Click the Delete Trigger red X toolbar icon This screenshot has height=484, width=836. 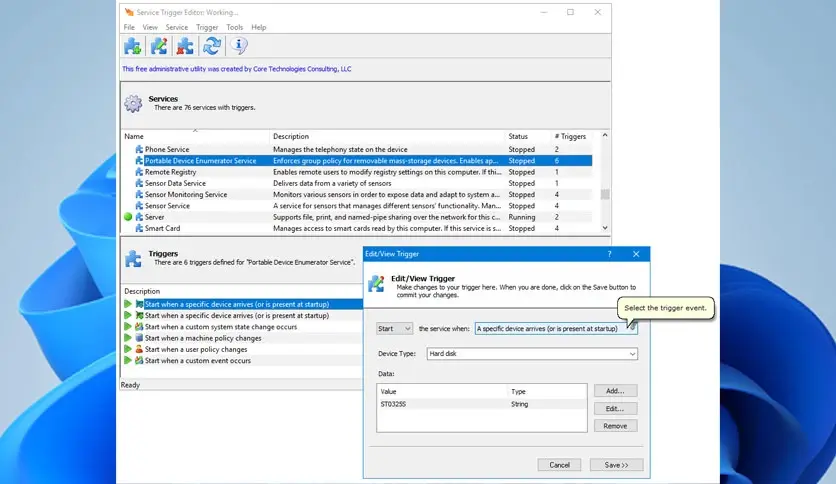pos(185,46)
